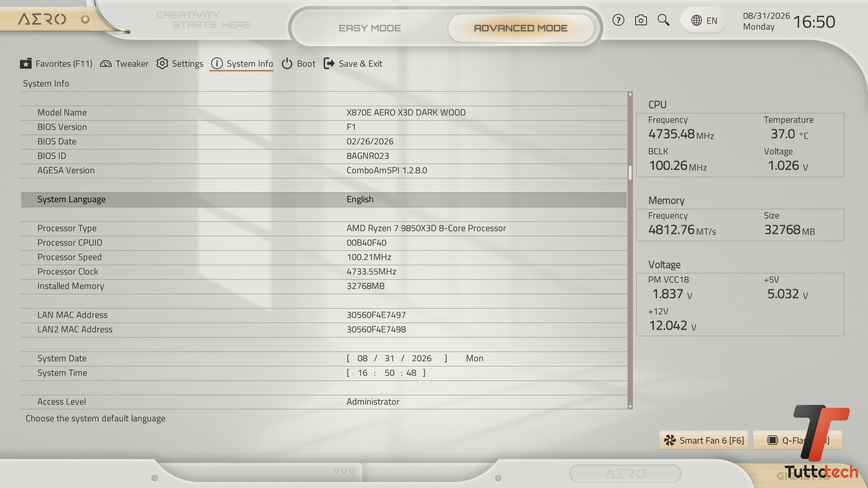Click the BIOS Date value 02/26/2026
The width and height of the screenshot is (868, 488).
(x=370, y=141)
